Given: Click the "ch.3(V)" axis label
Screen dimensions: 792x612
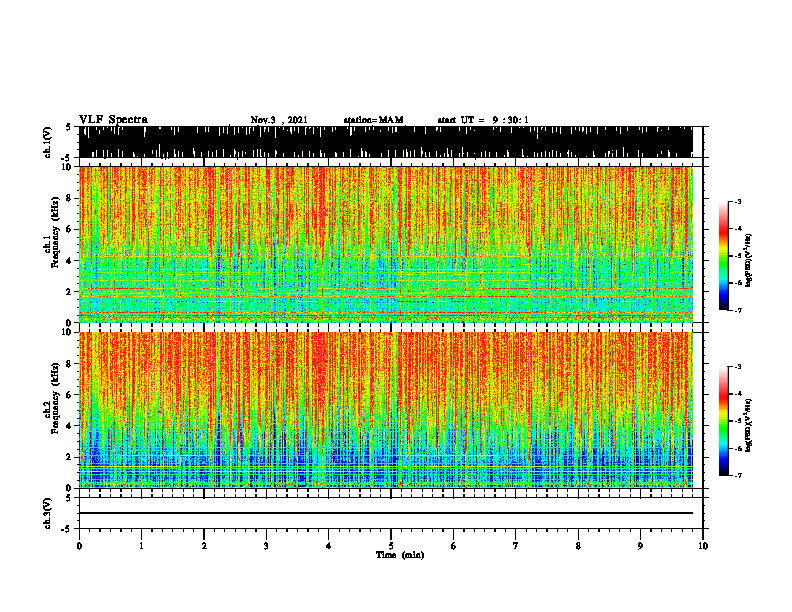Looking at the screenshot, I should [48, 514].
